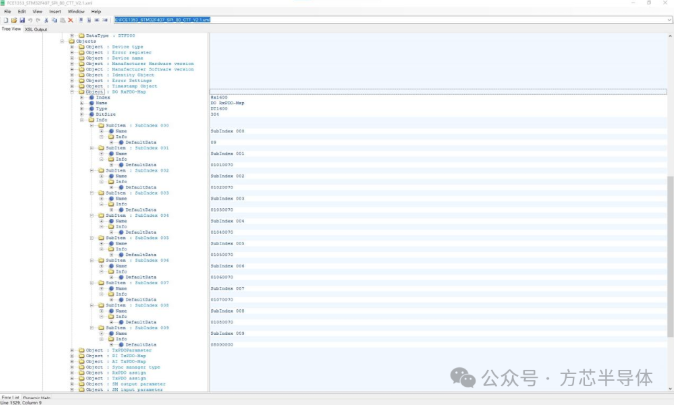The image size is (675, 408).
Task: Click the vertical scrollbar thumb in right pane
Action: point(670,256)
